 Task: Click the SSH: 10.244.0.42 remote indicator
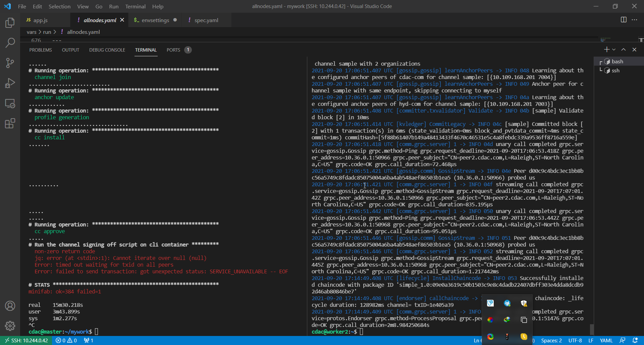point(26,340)
